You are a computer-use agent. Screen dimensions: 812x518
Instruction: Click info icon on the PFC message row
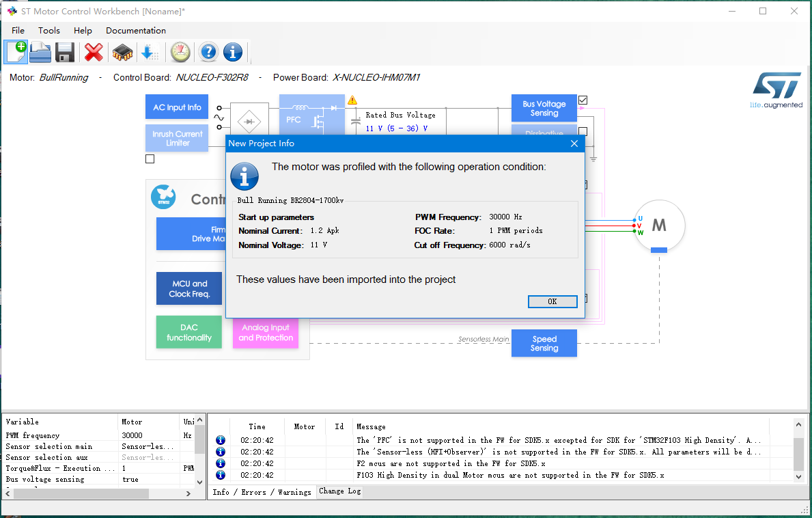point(220,440)
